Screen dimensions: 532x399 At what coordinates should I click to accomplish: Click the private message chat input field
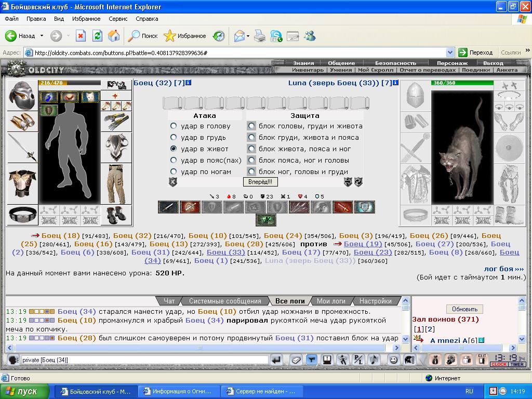click(x=144, y=360)
